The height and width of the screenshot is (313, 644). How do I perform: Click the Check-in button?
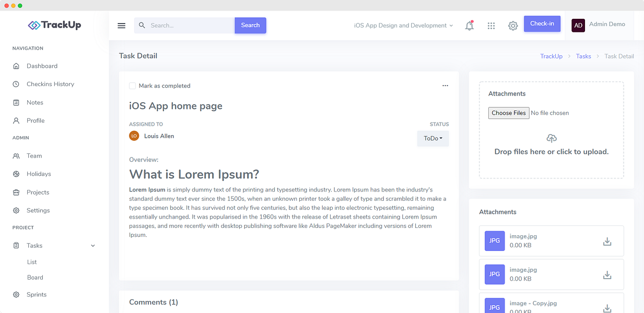542,24
